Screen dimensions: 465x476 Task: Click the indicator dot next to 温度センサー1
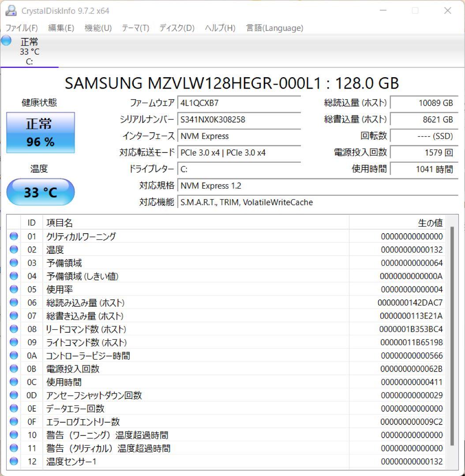point(13,461)
